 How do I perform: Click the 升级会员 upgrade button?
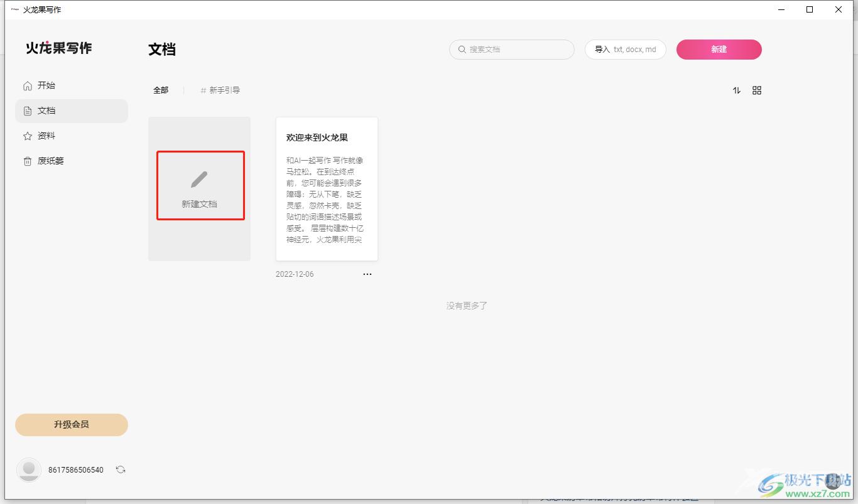point(72,425)
